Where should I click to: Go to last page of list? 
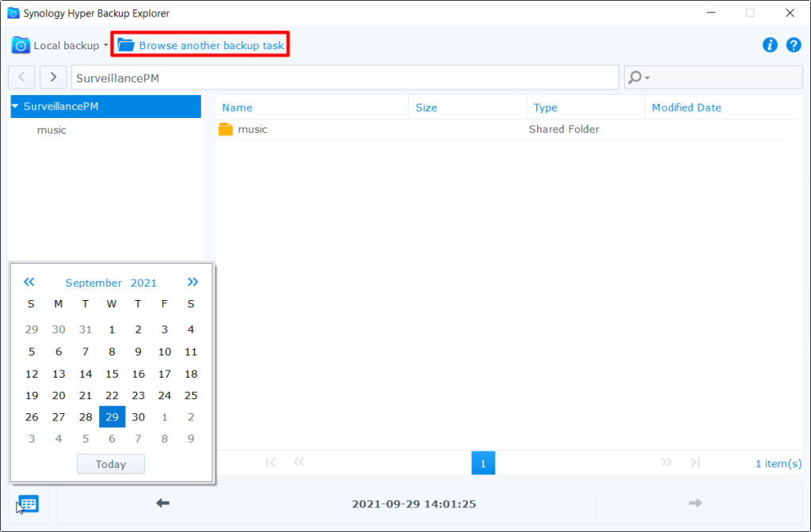coord(695,462)
